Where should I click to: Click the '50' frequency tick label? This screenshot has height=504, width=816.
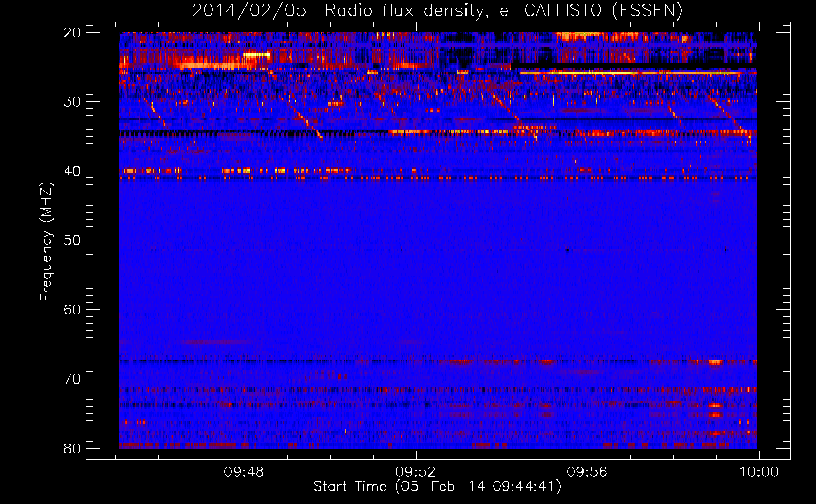click(72, 240)
